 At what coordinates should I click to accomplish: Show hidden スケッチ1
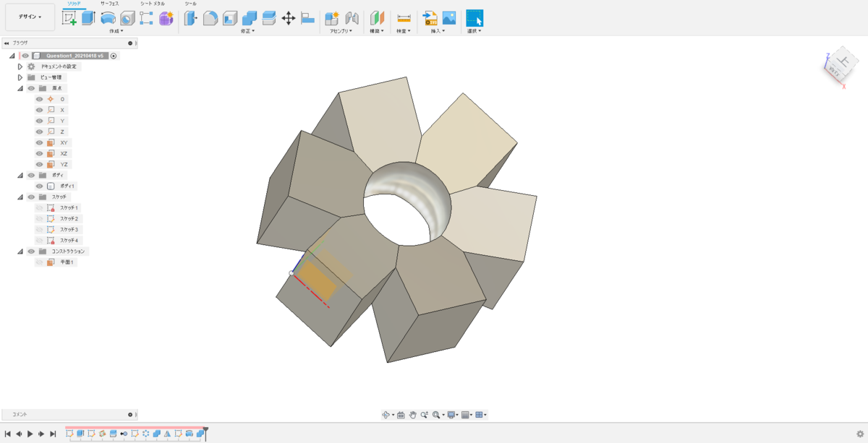coord(40,208)
